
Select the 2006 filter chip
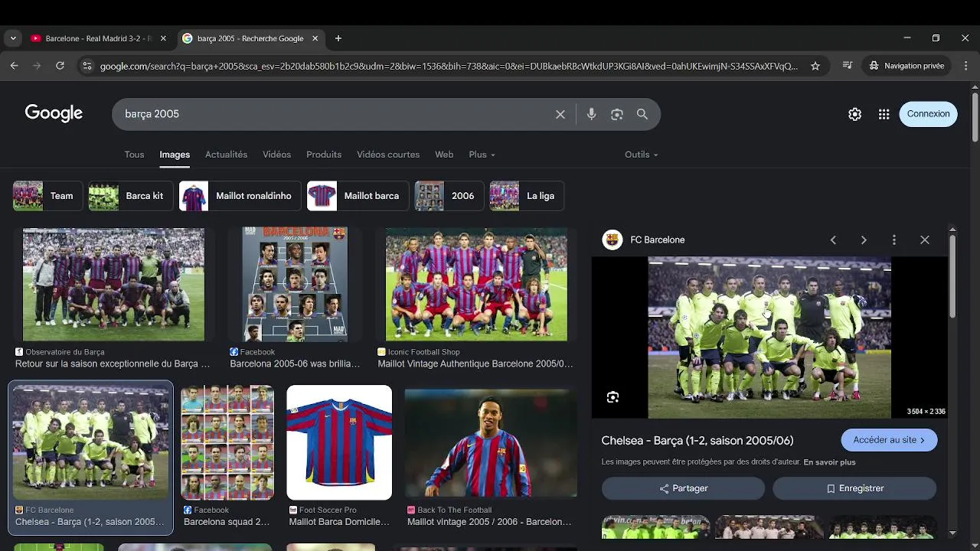point(448,196)
